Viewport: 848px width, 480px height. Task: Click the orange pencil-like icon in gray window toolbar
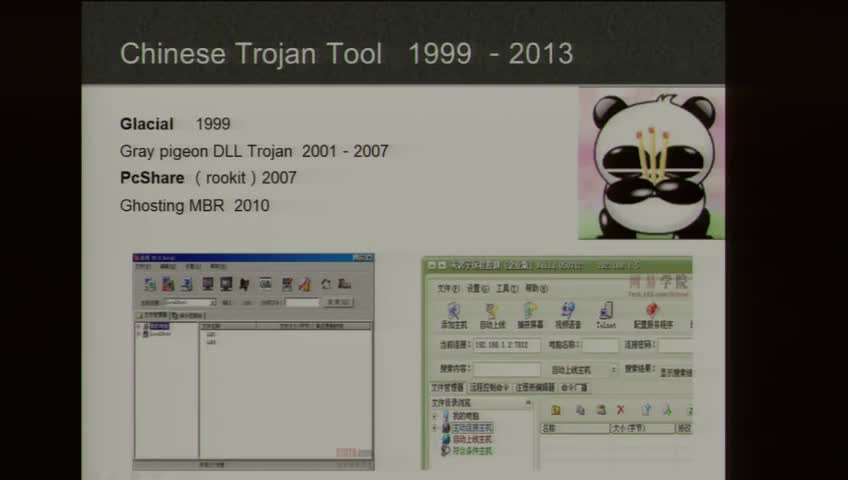click(305, 284)
